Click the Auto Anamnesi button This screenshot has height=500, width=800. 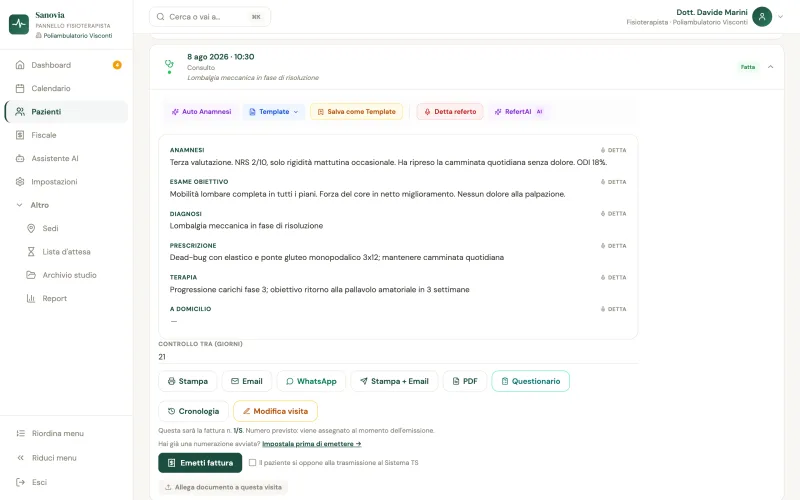pyautogui.click(x=202, y=112)
